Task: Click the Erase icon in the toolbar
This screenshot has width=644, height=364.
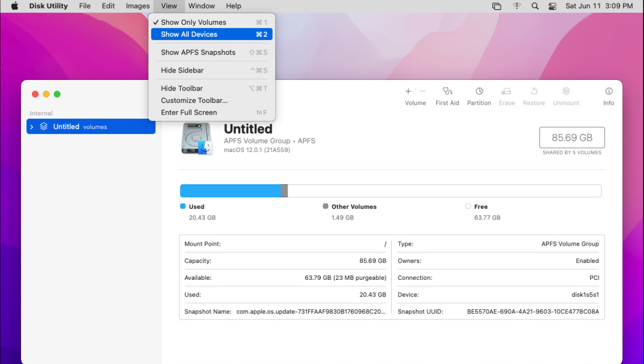Action: pyautogui.click(x=507, y=96)
